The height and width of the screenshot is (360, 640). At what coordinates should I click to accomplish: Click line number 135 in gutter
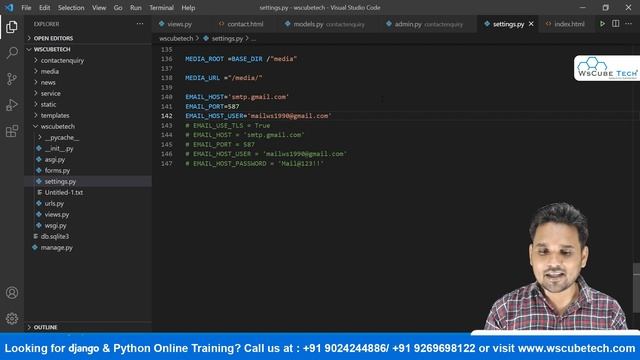(x=167, y=49)
